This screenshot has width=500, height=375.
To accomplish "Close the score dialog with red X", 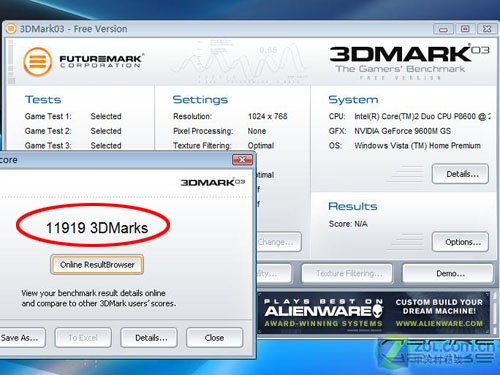I will pos(242,160).
